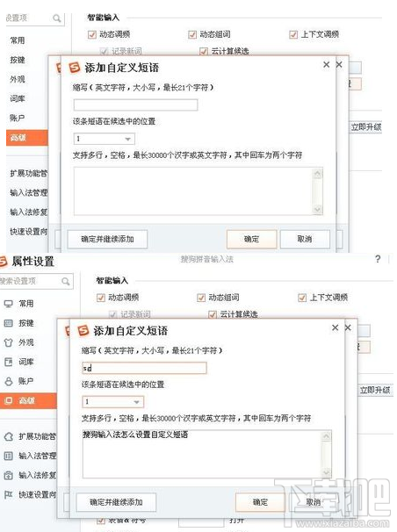The image size is (397, 532).
Task: Close the 添加自定义短语 dialog containing sd
Action: click(x=336, y=327)
